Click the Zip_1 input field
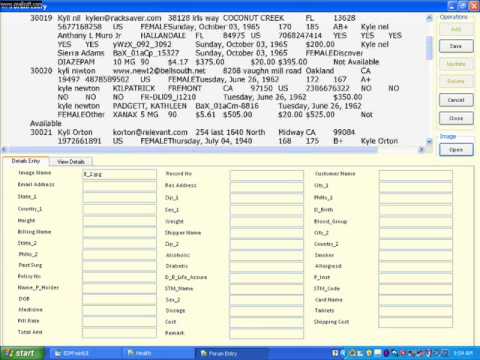 pos(267,198)
